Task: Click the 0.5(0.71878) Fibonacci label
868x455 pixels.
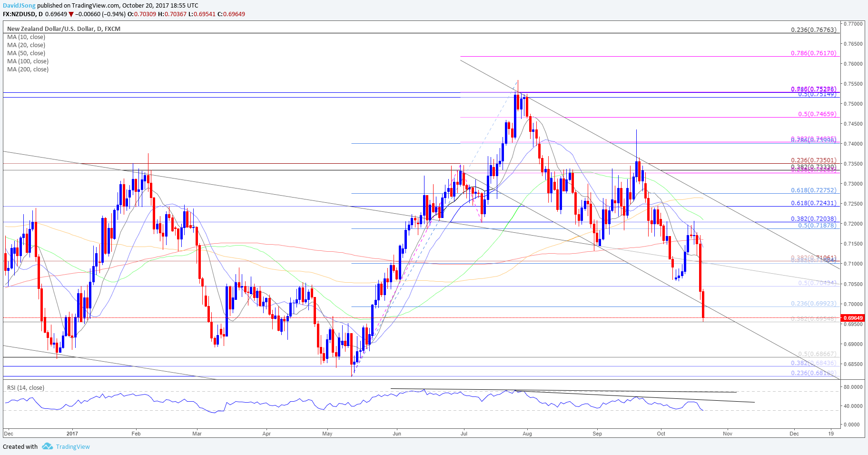Action: tap(817, 225)
